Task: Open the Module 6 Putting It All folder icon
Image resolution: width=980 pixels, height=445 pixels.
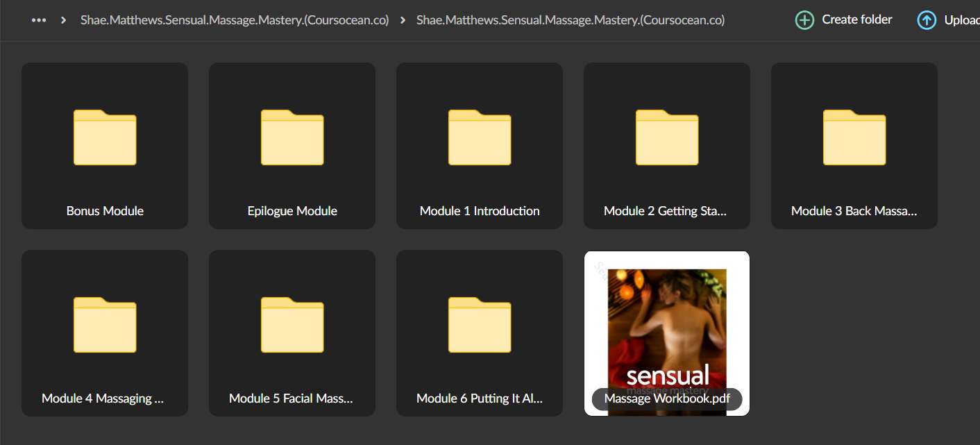Action: (480, 325)
